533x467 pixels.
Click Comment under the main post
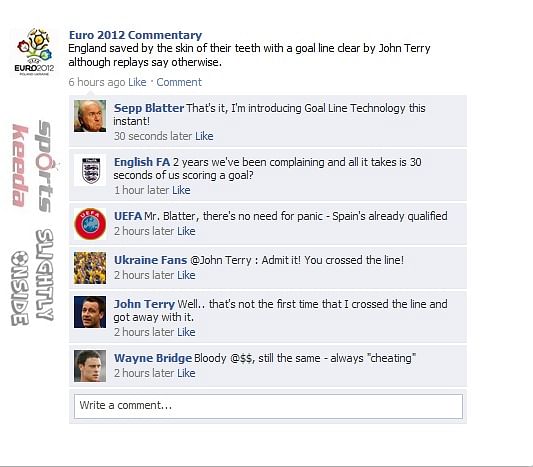pyautogui.click(x=179, y=82)
